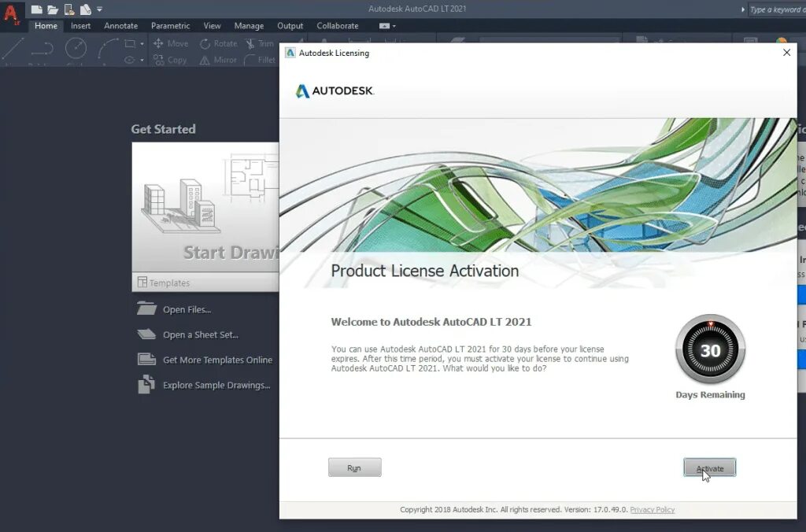806x532 pixels.
Task: Click the Fillet tool in the Modify panel
Action: click(x=260, y=60)
